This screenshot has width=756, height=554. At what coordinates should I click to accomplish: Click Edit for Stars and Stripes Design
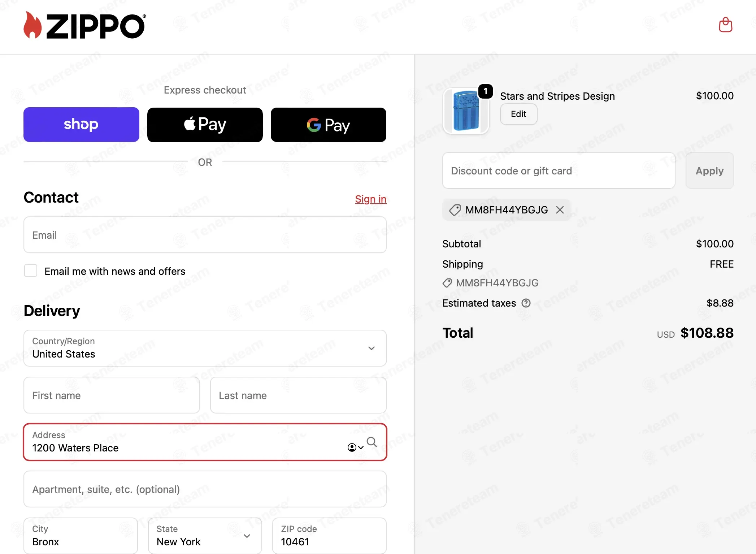(x=518, y=114)
